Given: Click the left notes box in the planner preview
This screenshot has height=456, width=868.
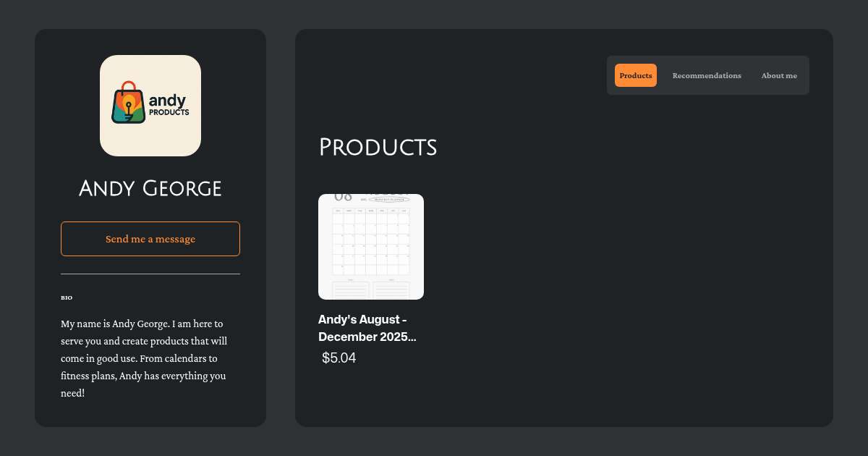Looking at the screenshot, I should [x=351, y=290].
